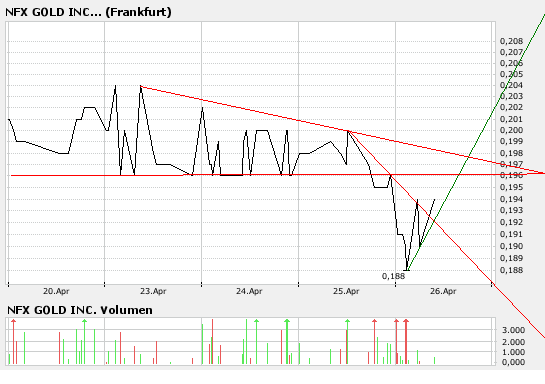Viewport: 545px width, 384px height.
Task: Click the 0,188 low-point annotation under the chart line
Action: [393, 276]
